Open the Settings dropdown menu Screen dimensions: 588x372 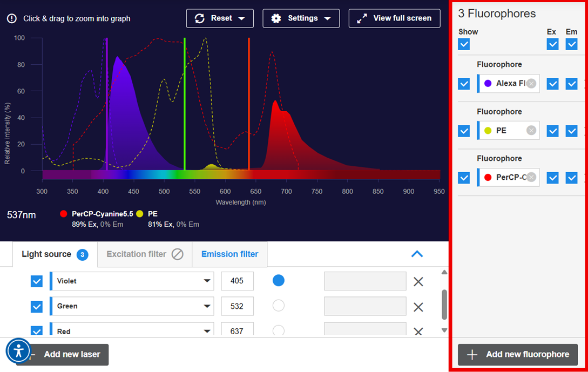click(x=301, y=18)
